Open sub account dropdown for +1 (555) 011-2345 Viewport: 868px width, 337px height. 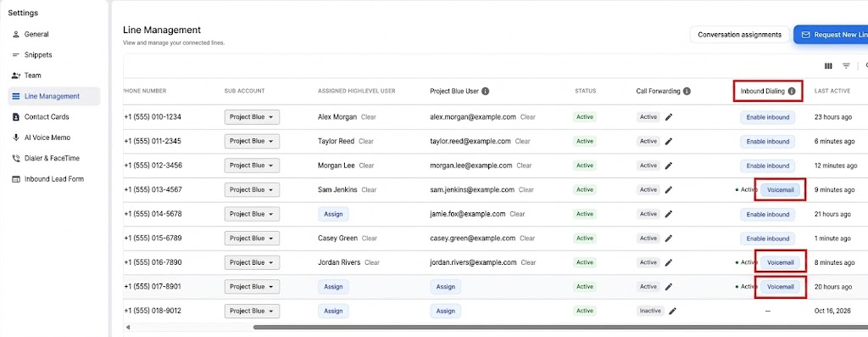[252, 142]
